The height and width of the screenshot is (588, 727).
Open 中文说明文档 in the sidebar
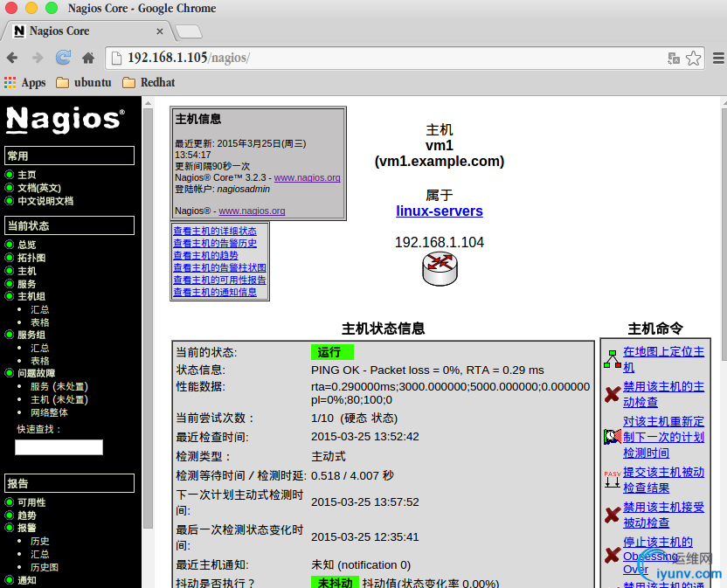[x=45, y=201]
